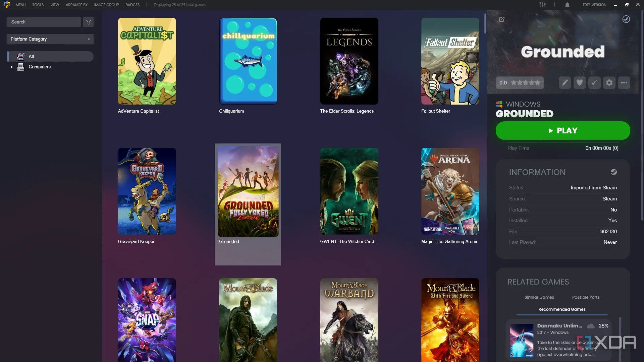Click the Computers platform icon
The width and height of the screenshot is (644, 362).
[x=21, y=67]
